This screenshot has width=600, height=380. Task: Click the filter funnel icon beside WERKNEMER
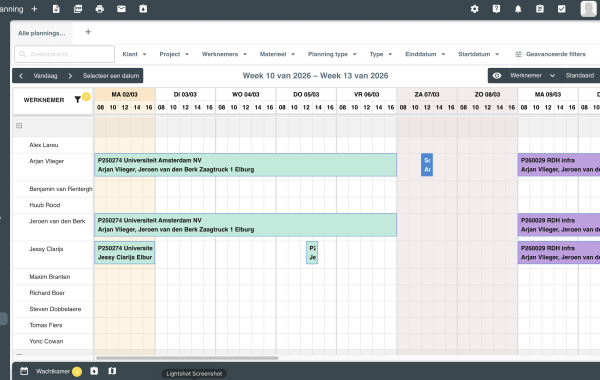point(77,99)
